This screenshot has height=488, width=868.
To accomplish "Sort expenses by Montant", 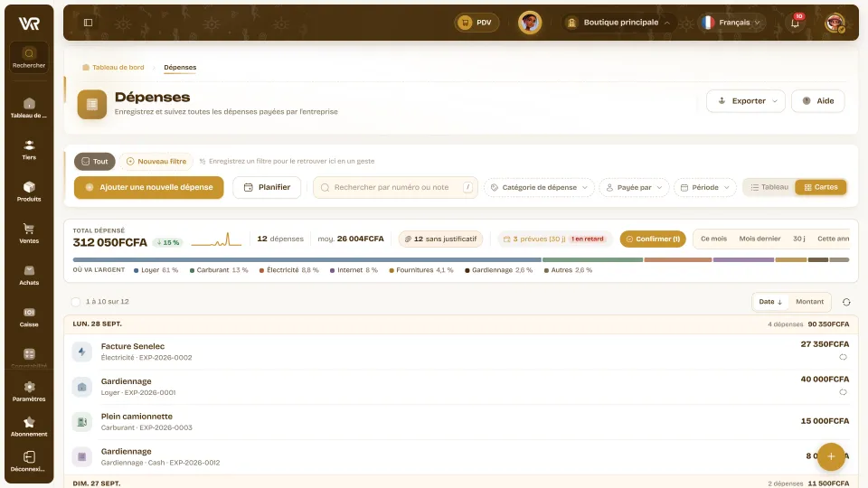I will 809,302.
